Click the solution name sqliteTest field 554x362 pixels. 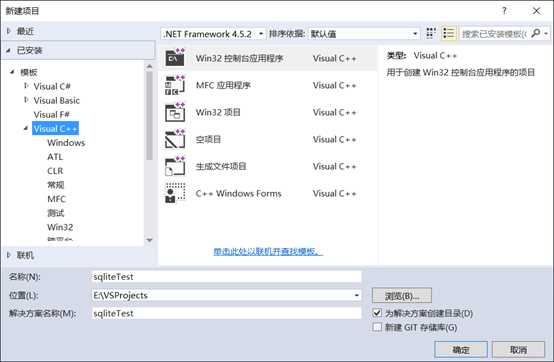(x=226, y=313)
